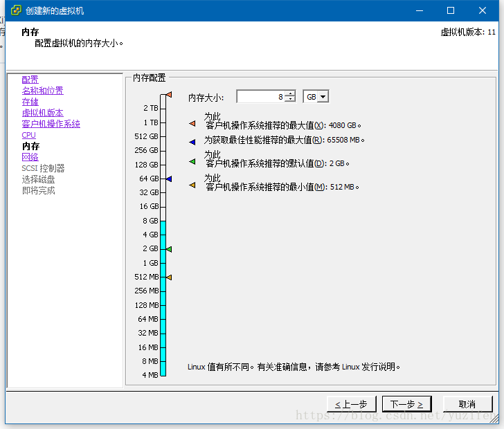Click the VMware wizard title bar icon
504x429 pixels.
[x=16, y=10]
